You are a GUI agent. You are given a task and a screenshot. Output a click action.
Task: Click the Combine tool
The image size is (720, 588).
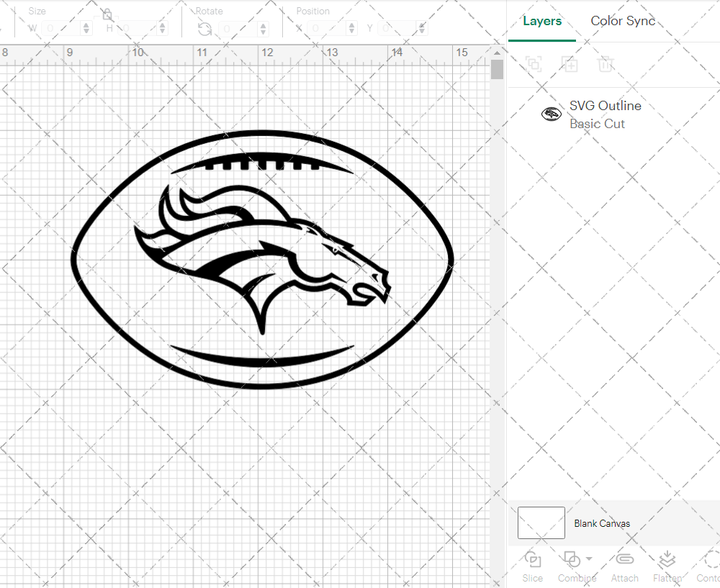click(x=577, y=567)
